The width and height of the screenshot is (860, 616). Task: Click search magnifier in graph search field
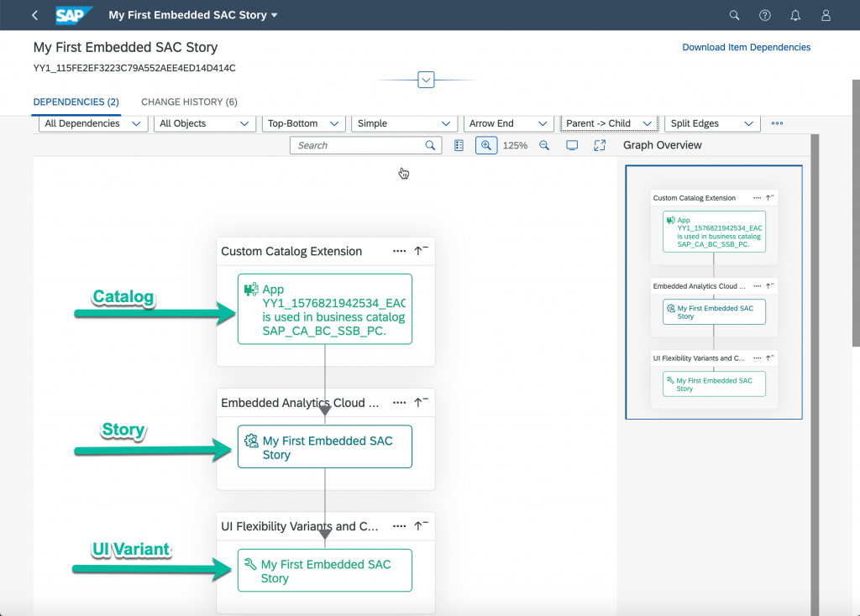430,145
